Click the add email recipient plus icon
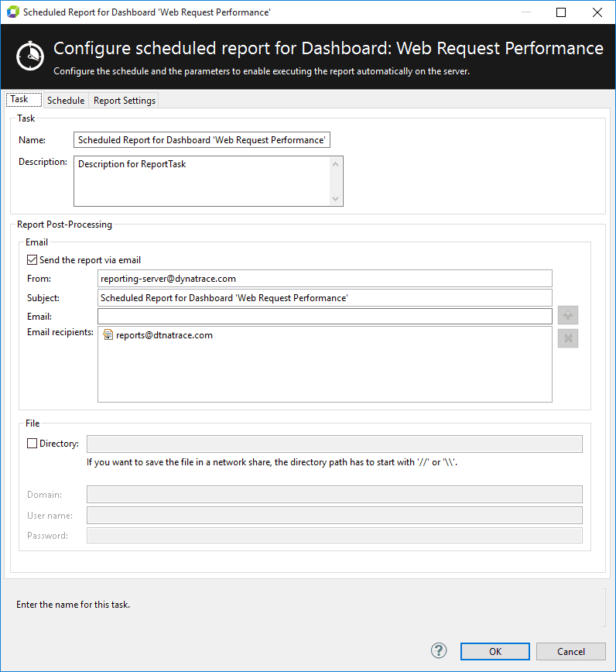Image resolution: width=616 pixels, height=672 pixels. (x=568, y=315)
